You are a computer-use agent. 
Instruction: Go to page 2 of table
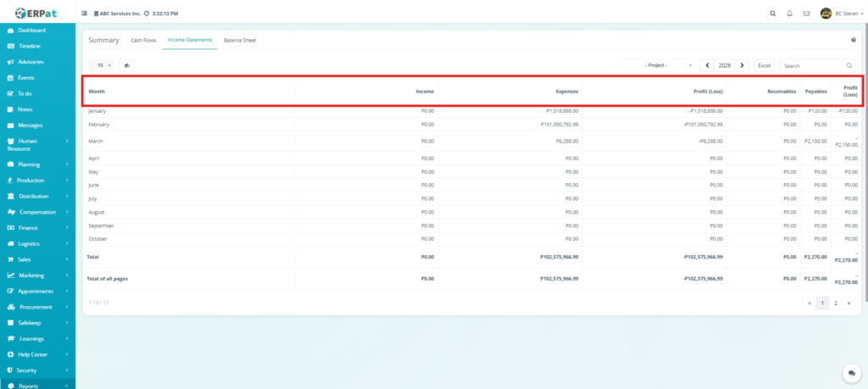pos(835,303)
